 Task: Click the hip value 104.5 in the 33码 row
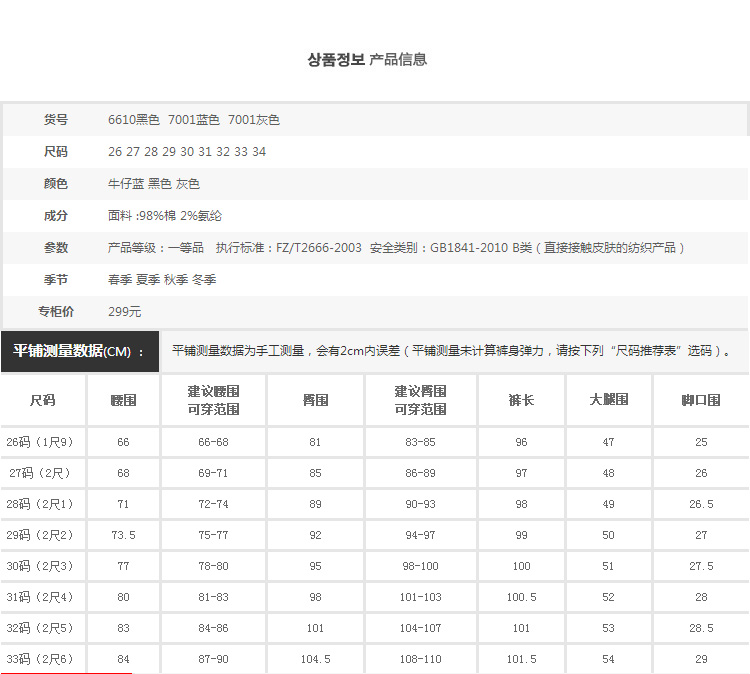[x=315, y=659]
